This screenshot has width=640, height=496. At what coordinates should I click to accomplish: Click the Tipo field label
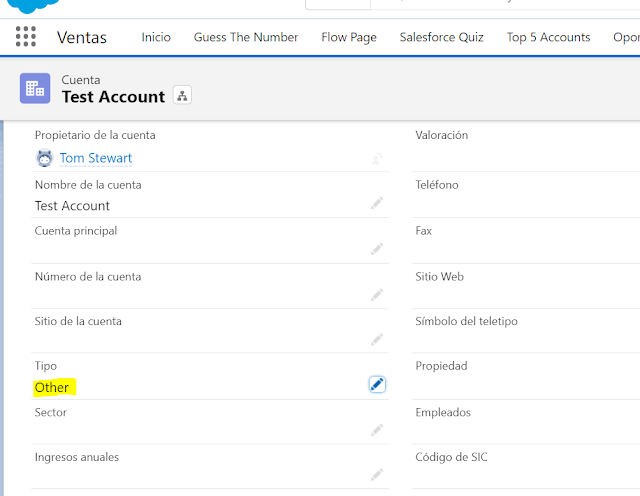pyautogui.click(x=46, y=366)
